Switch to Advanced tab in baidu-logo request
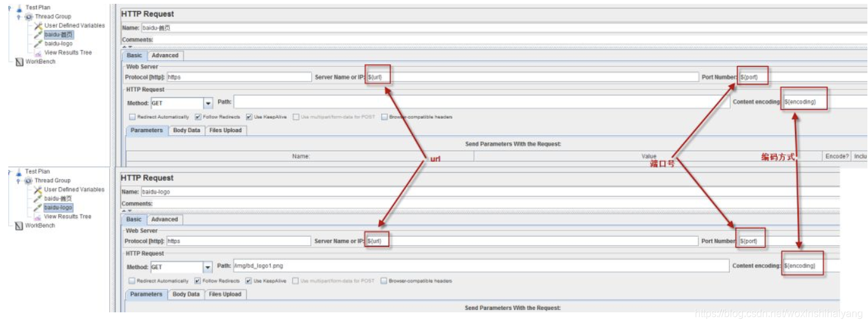Image resolution: width=868 pixels, height=325 pixels. point(165,219)
